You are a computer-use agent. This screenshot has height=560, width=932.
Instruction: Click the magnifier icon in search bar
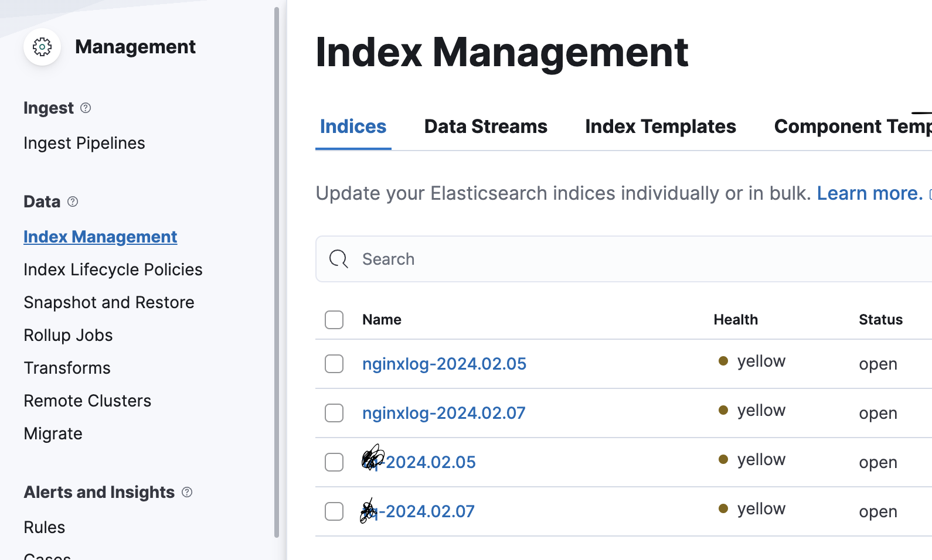point(338,259)
